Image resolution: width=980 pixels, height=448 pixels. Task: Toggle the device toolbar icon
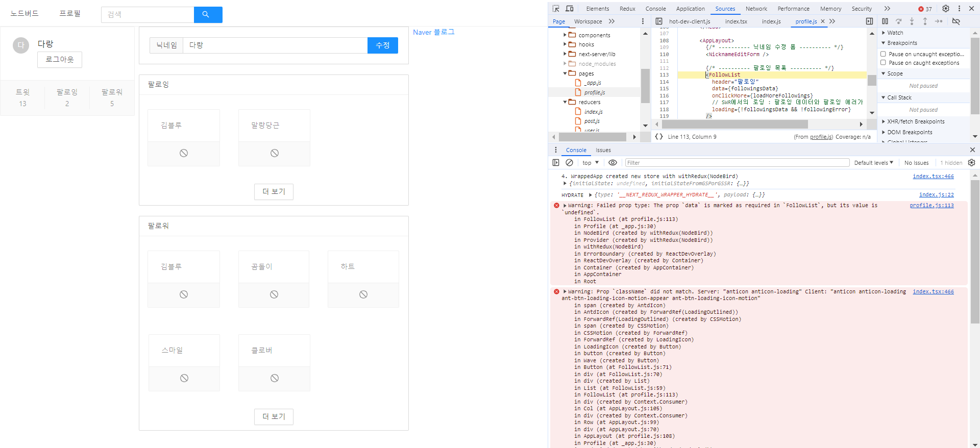570,9
